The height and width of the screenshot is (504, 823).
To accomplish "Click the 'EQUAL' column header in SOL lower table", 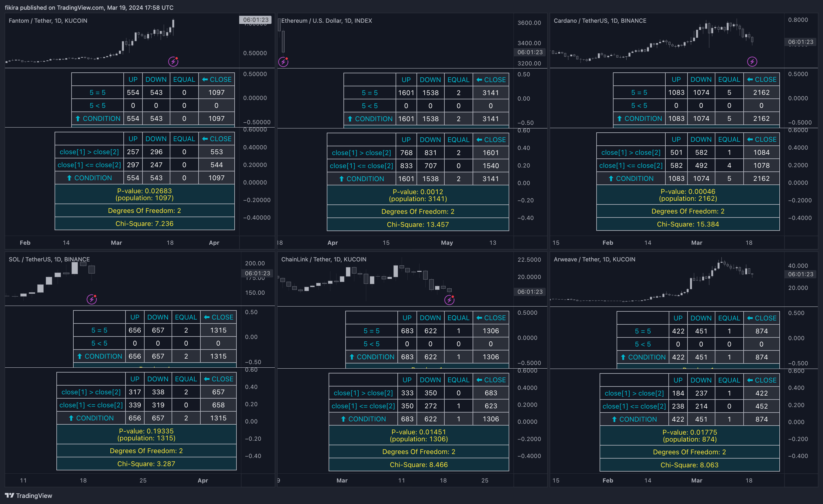I will [x=186, y=379].
